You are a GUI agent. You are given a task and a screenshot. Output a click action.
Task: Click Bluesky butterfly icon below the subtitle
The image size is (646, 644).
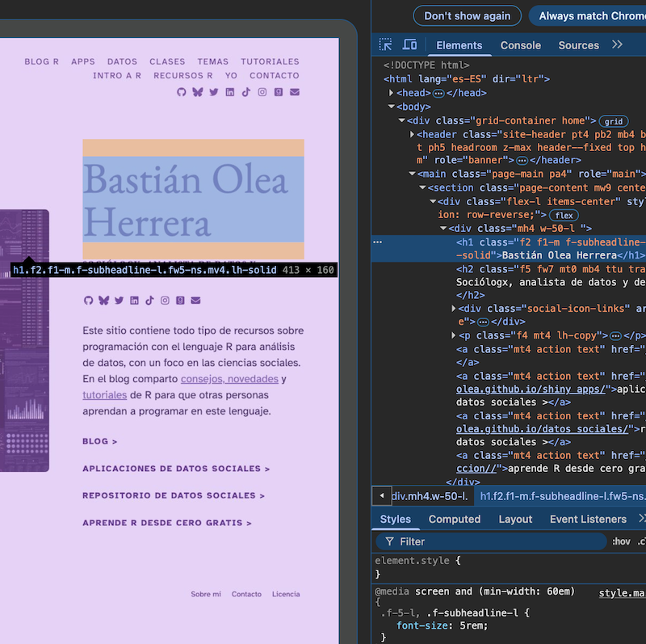104,301
